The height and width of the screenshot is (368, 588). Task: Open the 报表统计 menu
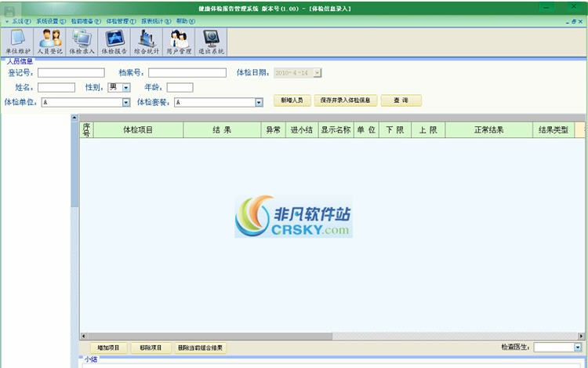click(156, 21)
